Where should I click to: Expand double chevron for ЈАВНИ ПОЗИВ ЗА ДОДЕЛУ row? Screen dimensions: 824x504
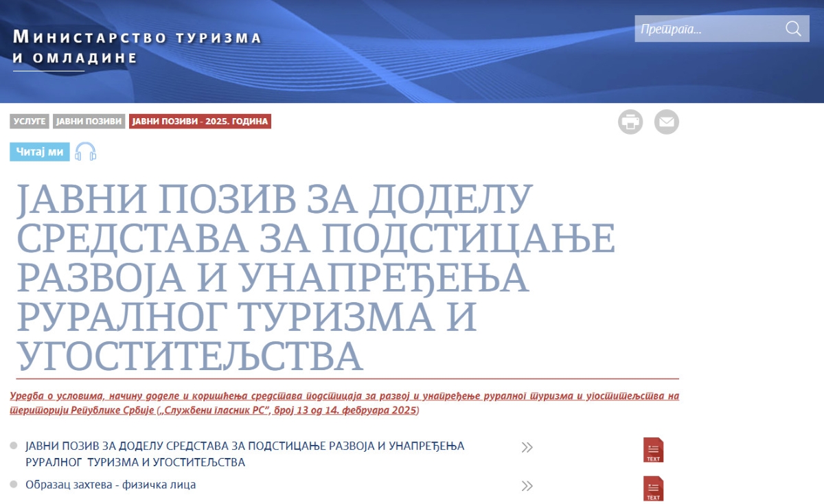click(x=527, y=448)
